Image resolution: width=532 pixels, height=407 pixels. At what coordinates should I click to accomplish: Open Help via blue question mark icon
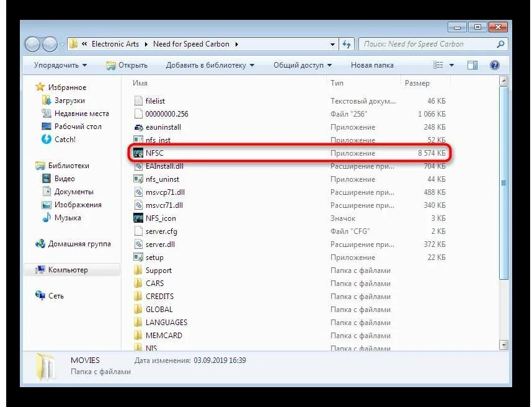(495, 65)
